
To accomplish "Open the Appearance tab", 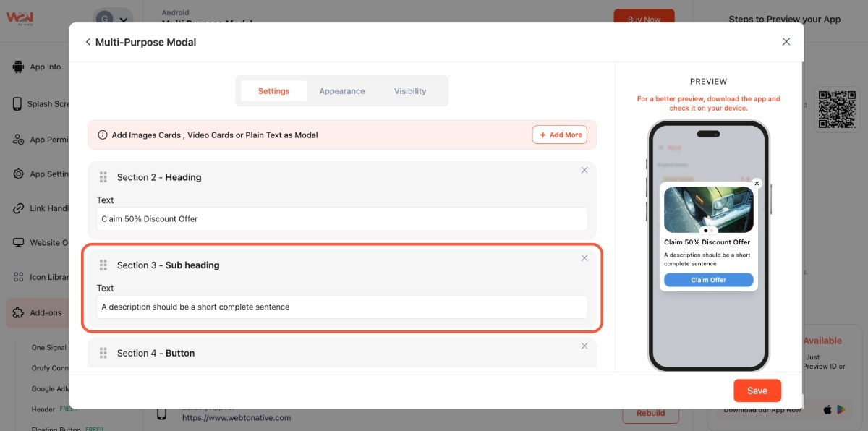I will [x=342, y=91].
